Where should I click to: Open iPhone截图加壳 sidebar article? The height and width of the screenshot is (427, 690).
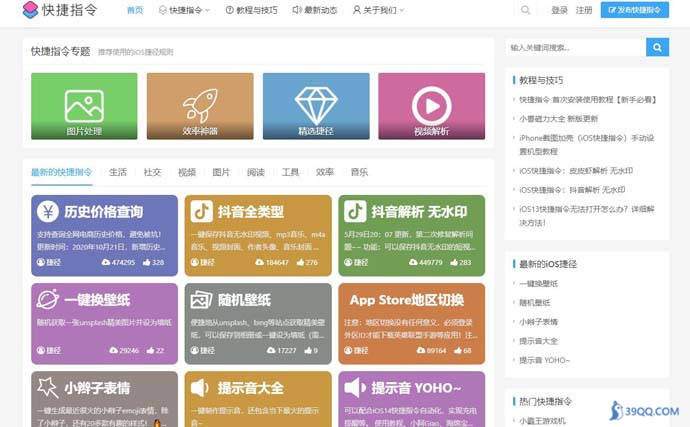587,144
